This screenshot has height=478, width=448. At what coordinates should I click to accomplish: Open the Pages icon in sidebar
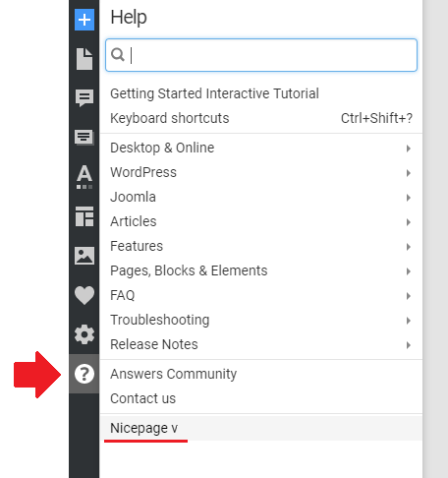point(84,59)
